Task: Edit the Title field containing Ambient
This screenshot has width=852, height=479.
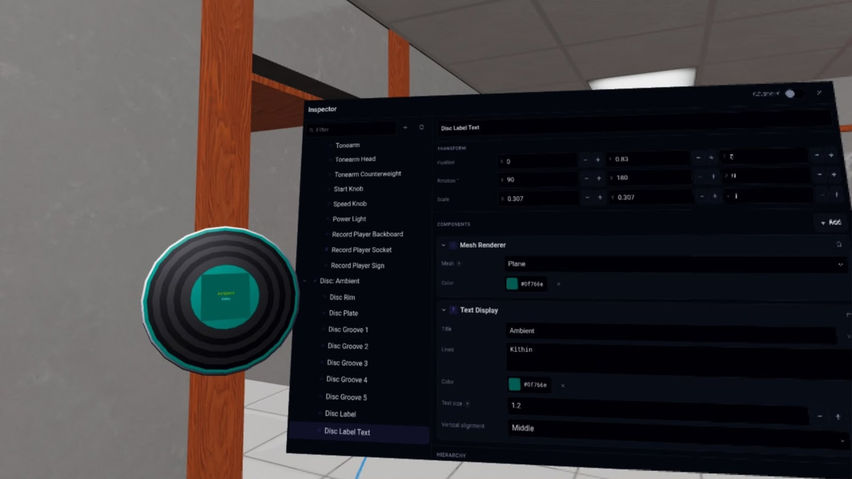Action: point(671,332)
